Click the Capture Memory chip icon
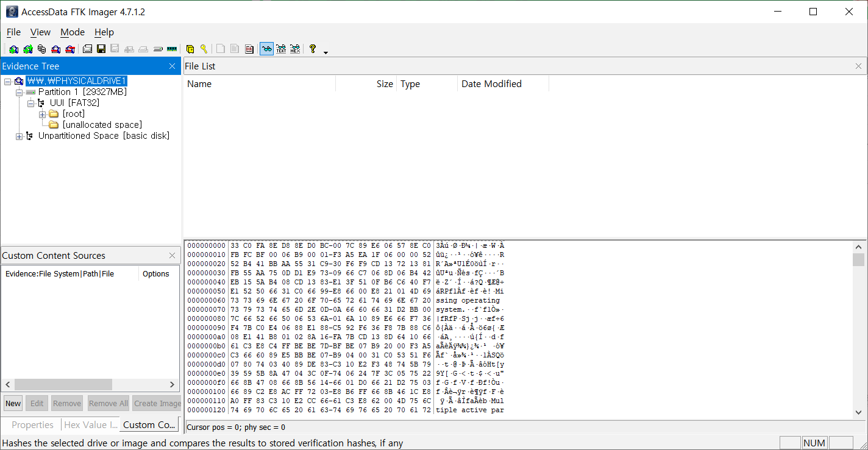This screenshot has height=450, width=868. click(172, 49)
